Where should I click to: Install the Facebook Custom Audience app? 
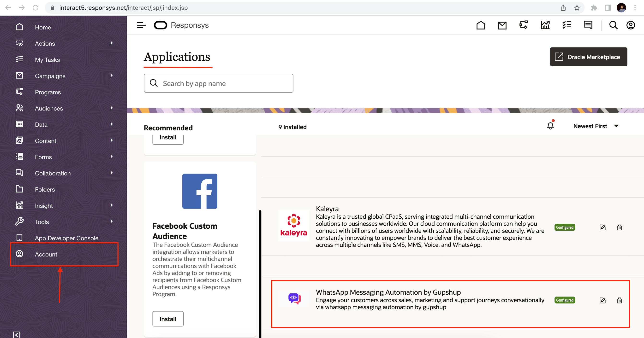click(168, 319)
